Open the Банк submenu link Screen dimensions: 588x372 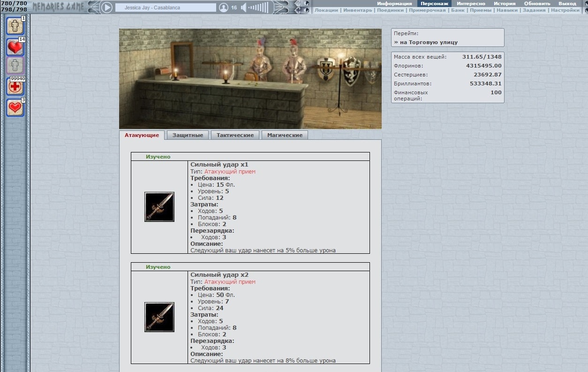[458, 10]
